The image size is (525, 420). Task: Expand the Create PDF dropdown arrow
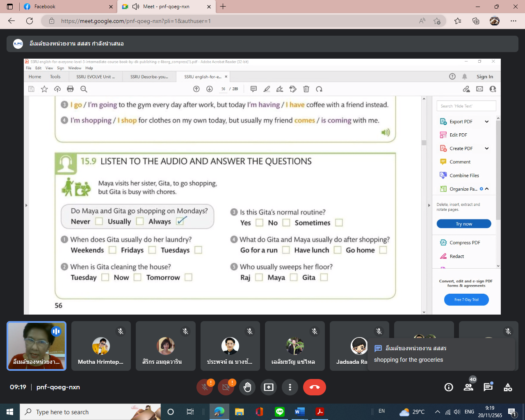coord(487,148)
